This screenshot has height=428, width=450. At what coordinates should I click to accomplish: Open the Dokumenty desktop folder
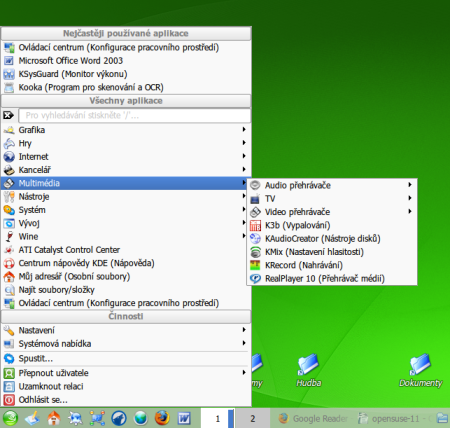[421, 370]
